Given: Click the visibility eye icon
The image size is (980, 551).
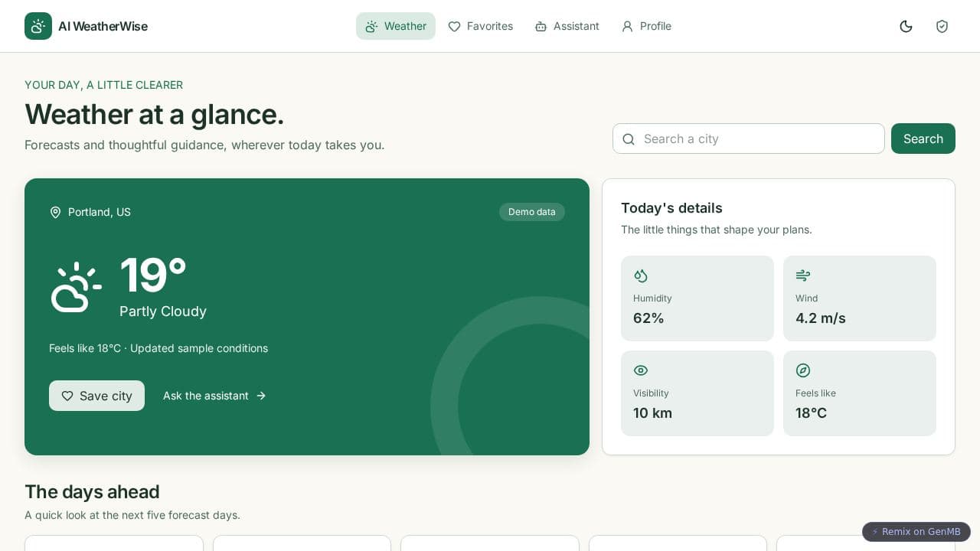Looking at the screenshot, I should 641,370.
